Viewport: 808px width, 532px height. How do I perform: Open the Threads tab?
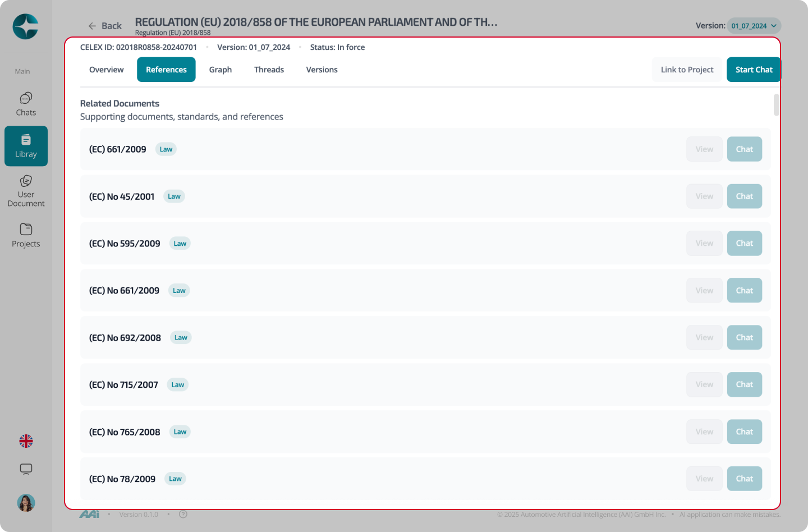click(269, 70)
